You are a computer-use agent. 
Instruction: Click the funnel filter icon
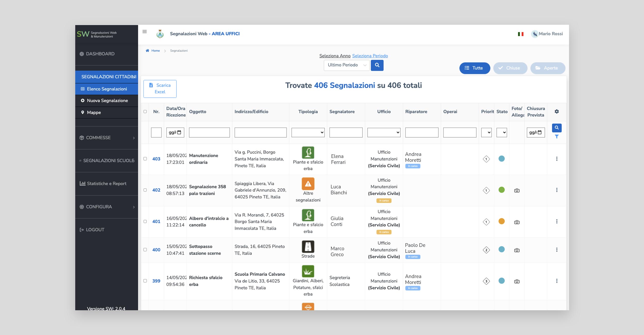point(557,137)
